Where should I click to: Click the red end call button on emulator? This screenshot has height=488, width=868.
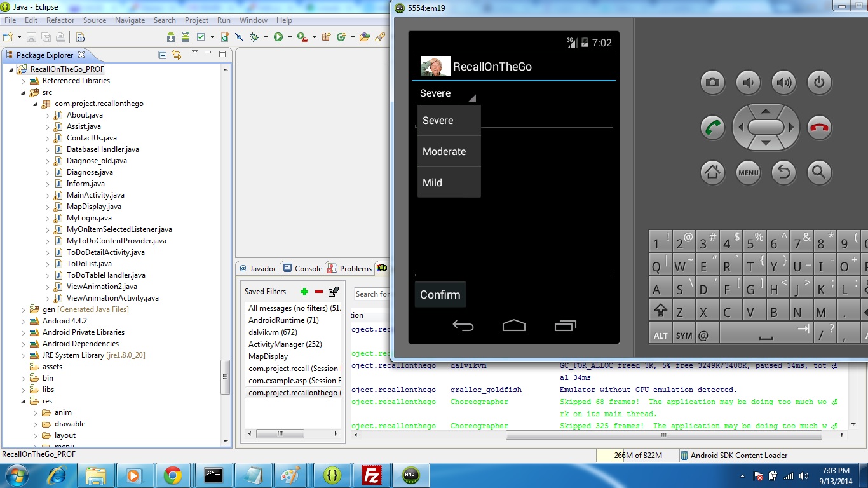pos(819,127)
